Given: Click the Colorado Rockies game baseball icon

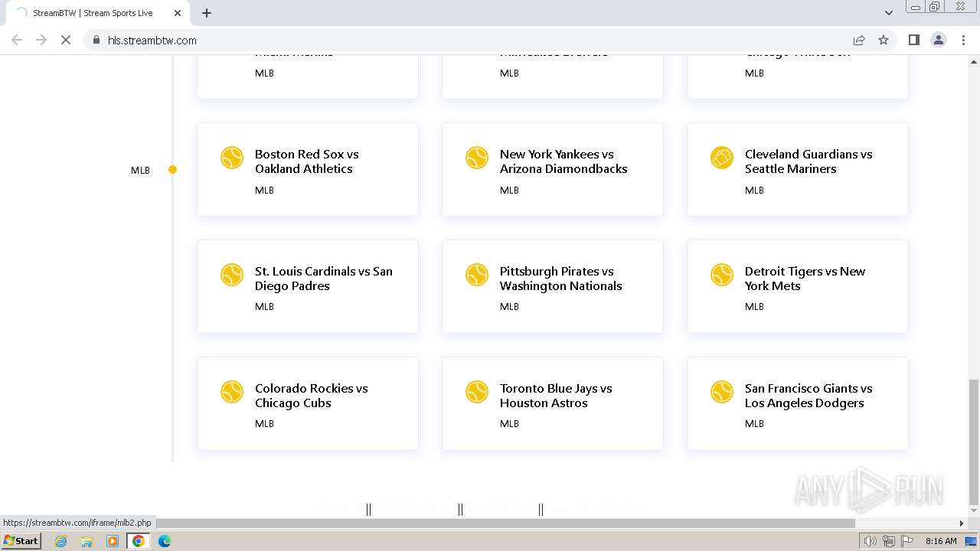Looking at the screenshot, I should tap(232, 392).
